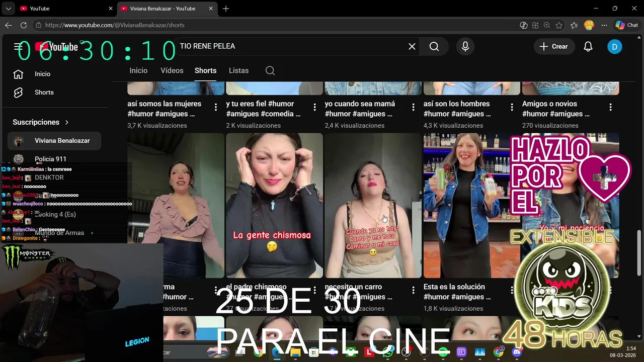Open YouTube notifications bell
644x362 pixels.
(588, 46)
